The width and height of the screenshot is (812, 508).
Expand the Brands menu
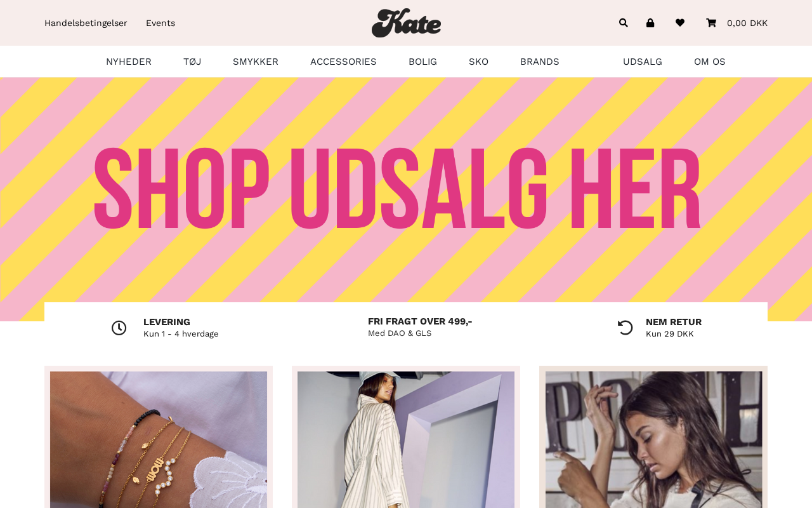pos(540,62)
